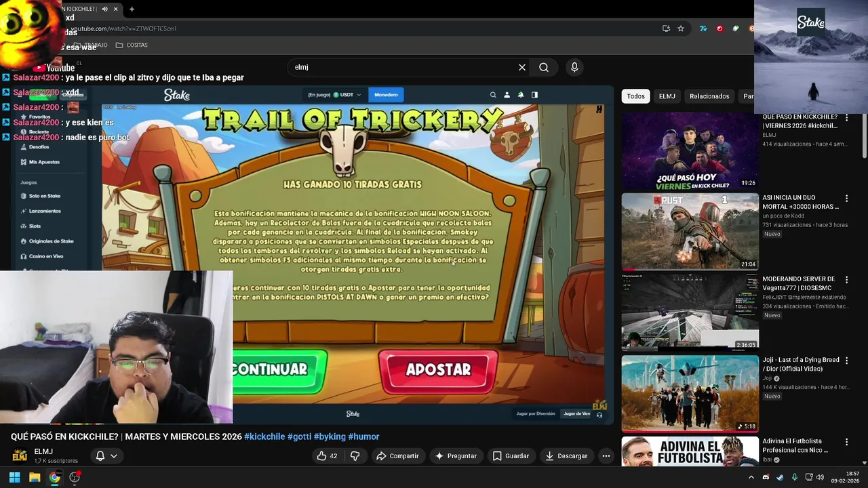Switch to Chrome in the taskbar
The image size is (868, 488).
[54, 477]
